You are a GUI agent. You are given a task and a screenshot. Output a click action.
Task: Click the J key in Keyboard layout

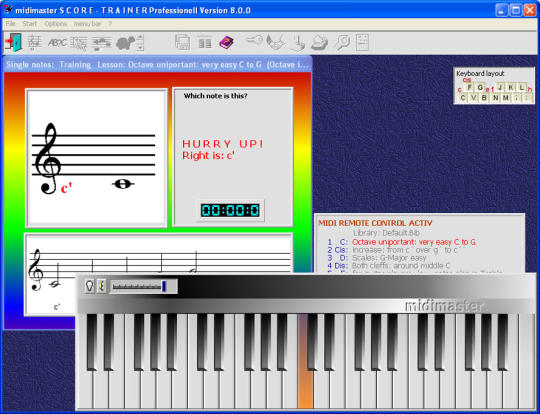pyautogui.click(x=501, y=87)
